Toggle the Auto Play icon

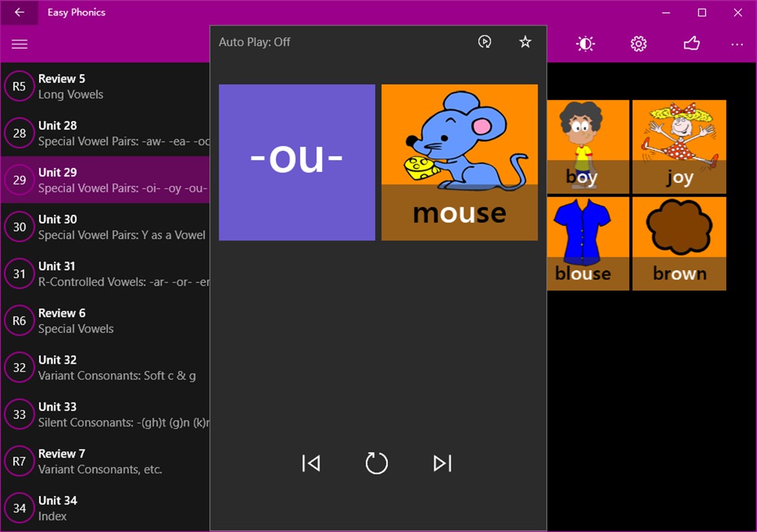(485, 41)
